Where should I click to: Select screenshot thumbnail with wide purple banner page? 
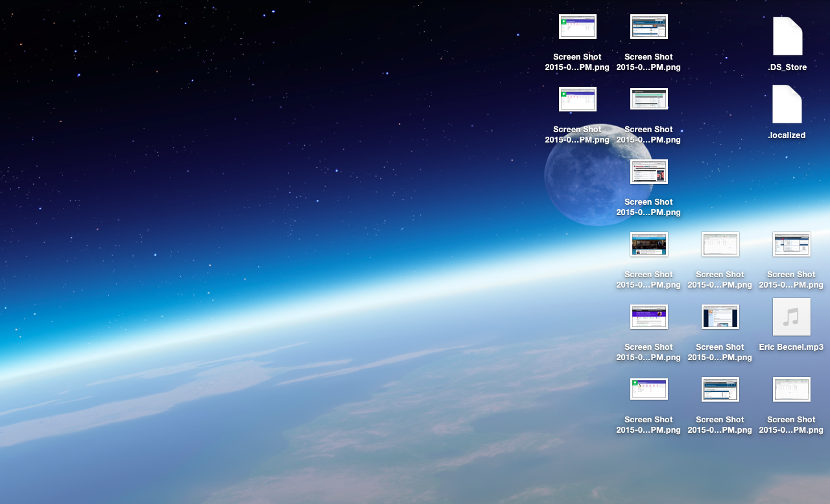coord(648,317)
